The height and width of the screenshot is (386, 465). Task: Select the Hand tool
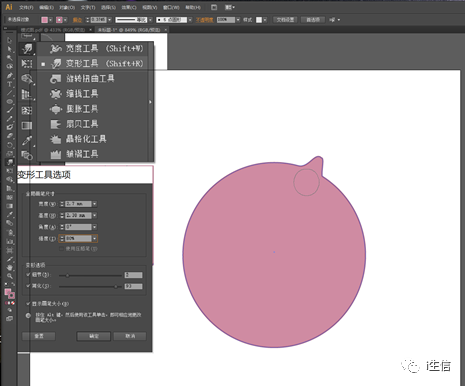click(x=10, y=267)
